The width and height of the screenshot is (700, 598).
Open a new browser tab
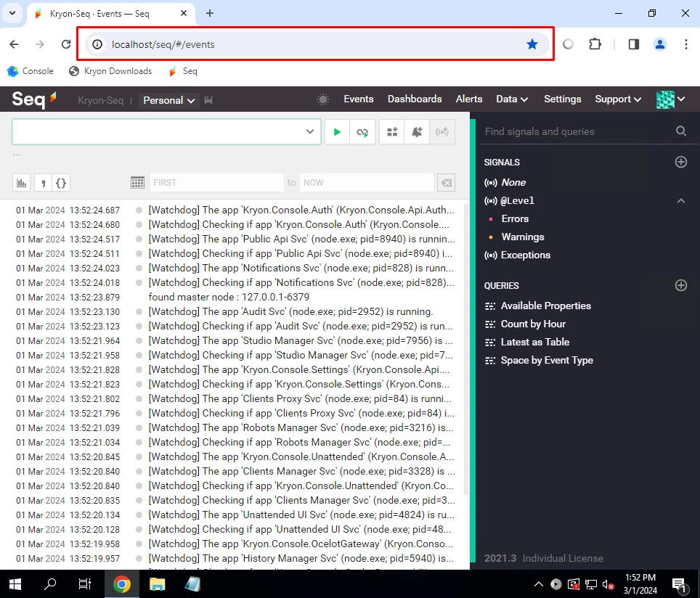[210, 13]
